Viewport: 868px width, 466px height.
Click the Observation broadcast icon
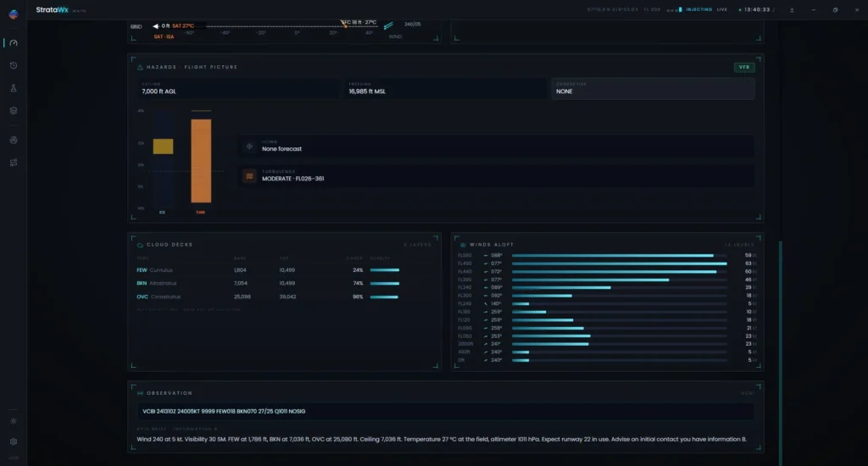(x=140, y=393)
